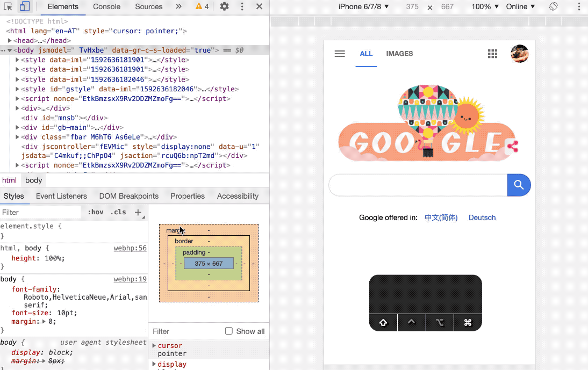
Task: Switch to the Console tab
Action: pyautogui.click(x=106, y=6)
